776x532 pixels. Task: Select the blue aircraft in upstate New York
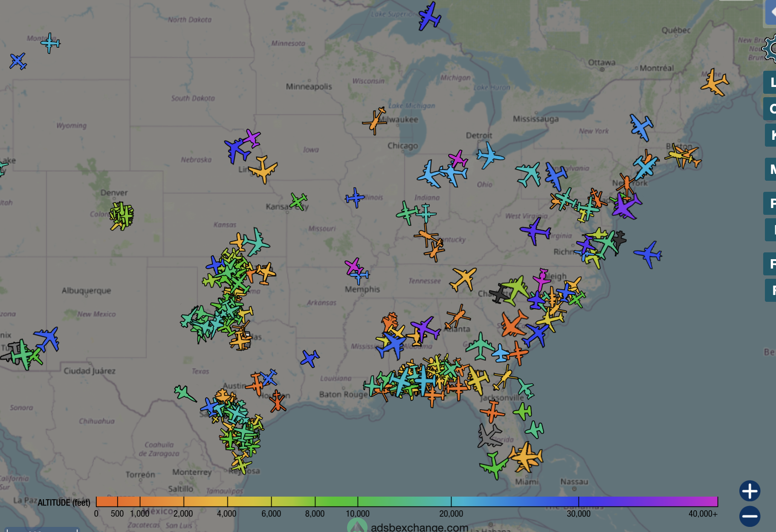[641, 127]
